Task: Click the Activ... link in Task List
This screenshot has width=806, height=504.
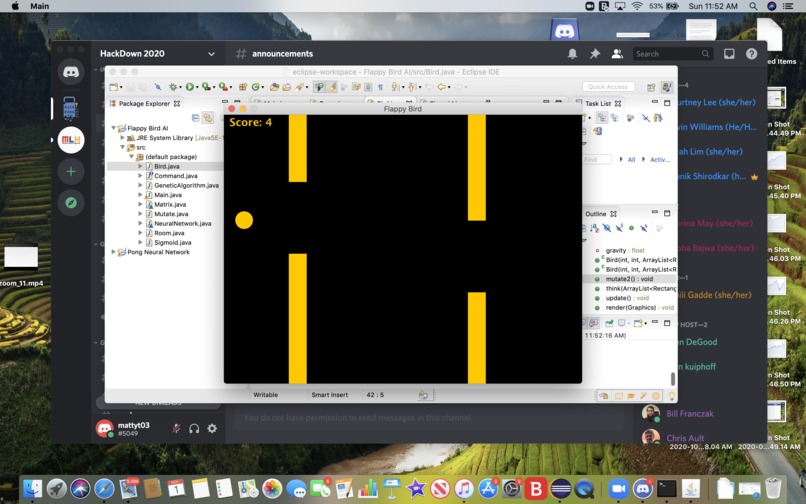Action: [660, 159]
